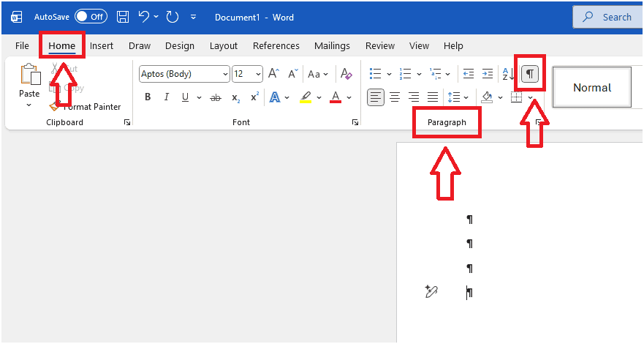Align text left
This screenshot has height=344, width=644.
(x=376, y=97)
